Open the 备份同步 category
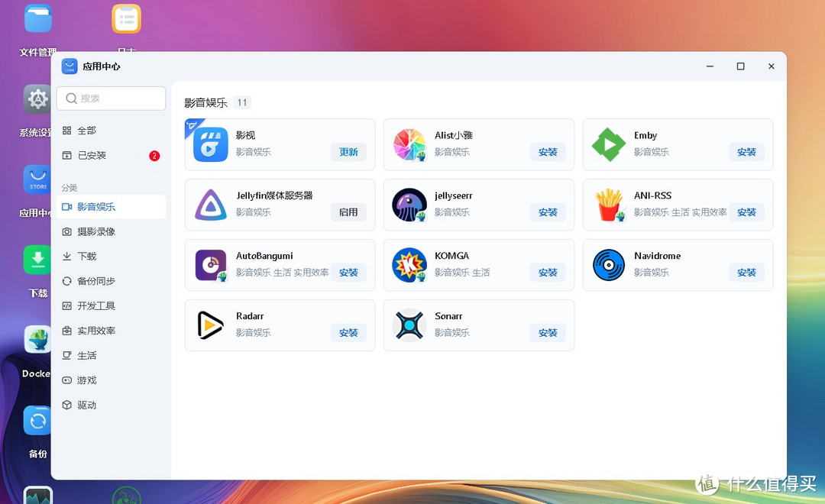Screen dimensions: 825x504 pos(111,281)
